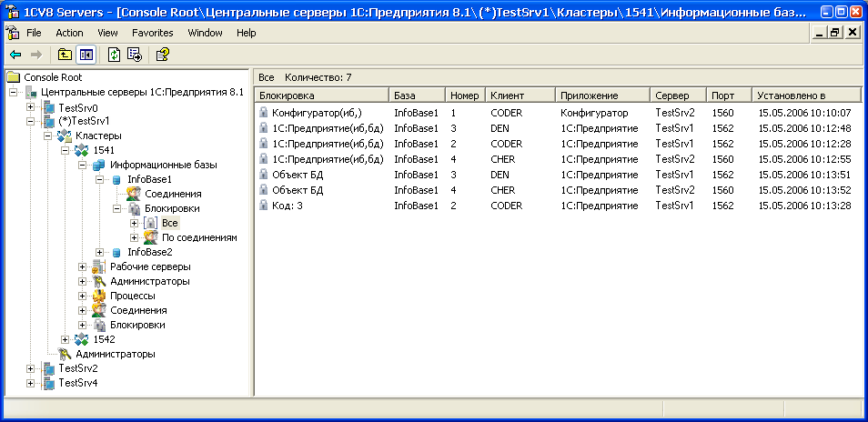
Task: Expand the По соединениям node
Action: 134,237
